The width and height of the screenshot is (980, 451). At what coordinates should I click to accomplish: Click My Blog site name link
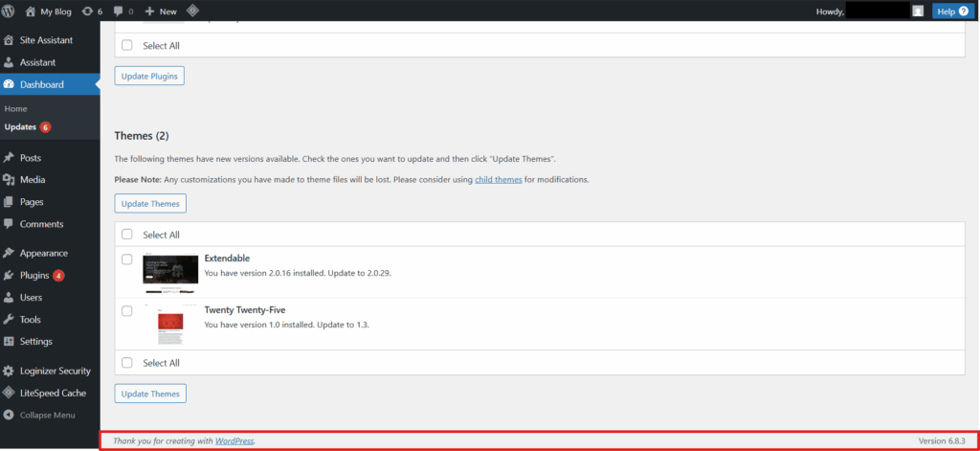tap(56, 11)
